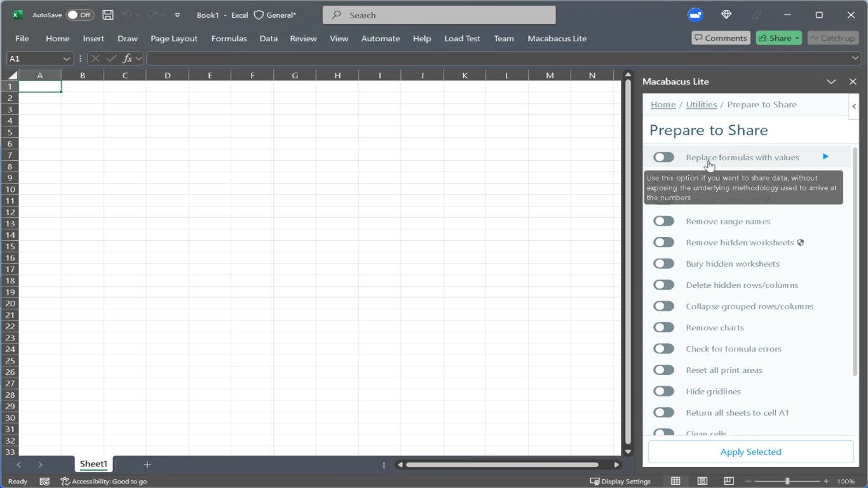Switch to the Draw tab
This screenshot has width=868, height=488.
point(128,38)
